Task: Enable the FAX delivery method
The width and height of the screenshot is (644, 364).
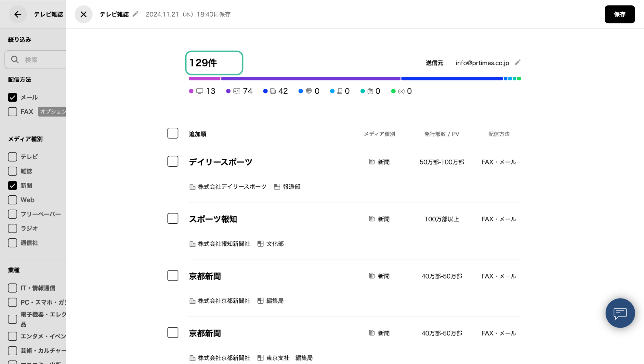Action: (13, 112)
